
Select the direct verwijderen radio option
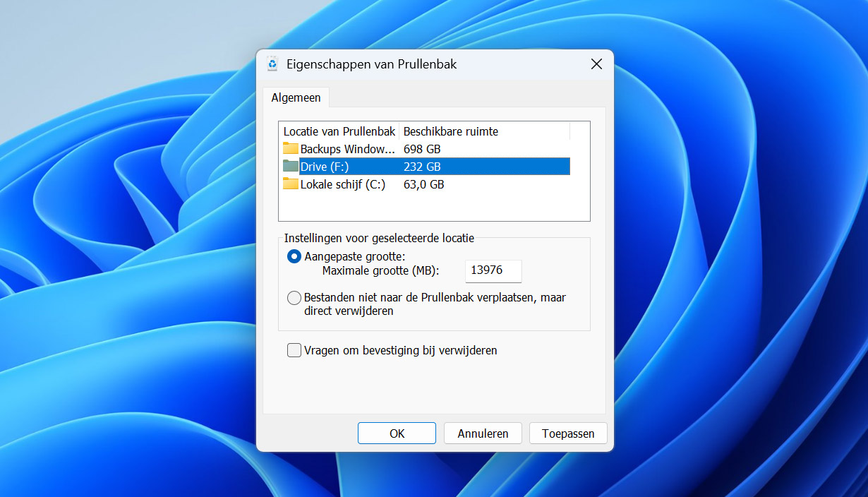click(294, 298)
